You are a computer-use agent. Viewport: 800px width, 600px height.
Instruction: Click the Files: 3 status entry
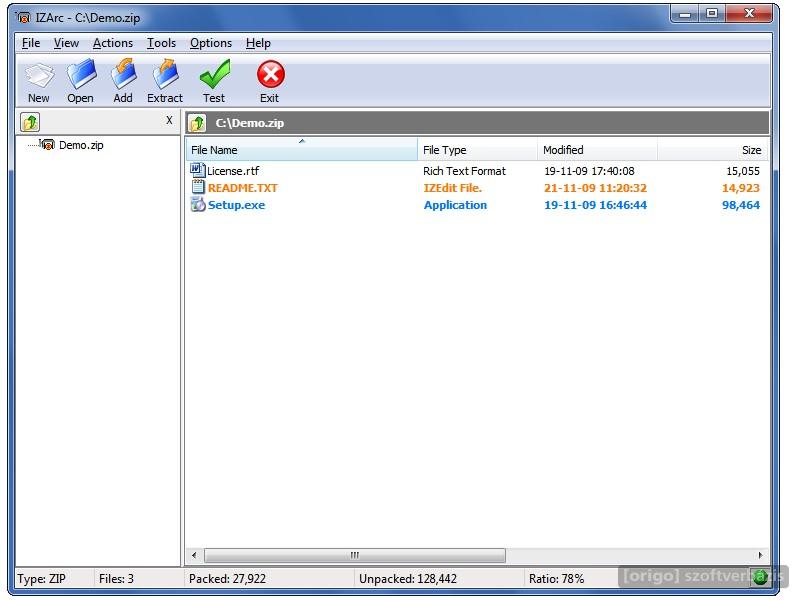116,579
